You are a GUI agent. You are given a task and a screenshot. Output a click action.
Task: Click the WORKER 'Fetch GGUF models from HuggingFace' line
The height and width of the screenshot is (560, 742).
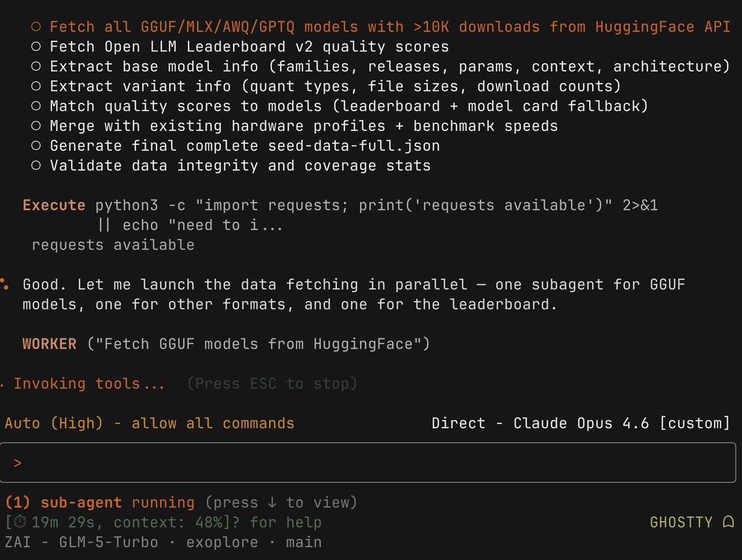[226, 344]
